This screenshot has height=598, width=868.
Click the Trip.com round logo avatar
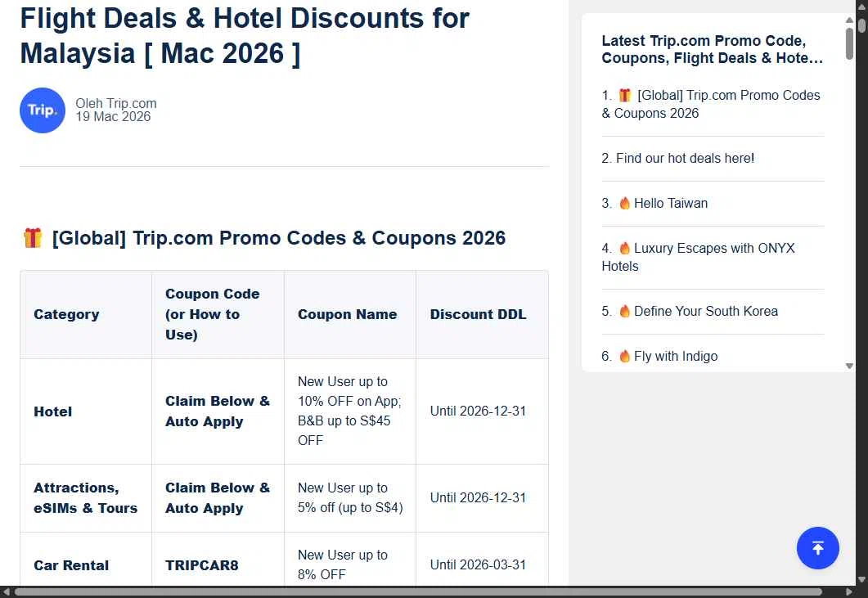pos(43,110)
